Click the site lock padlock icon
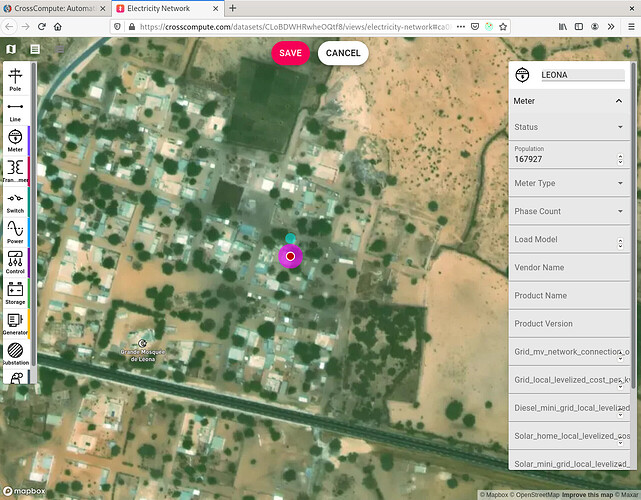This screenshot has width=641, height=500. 132,27
